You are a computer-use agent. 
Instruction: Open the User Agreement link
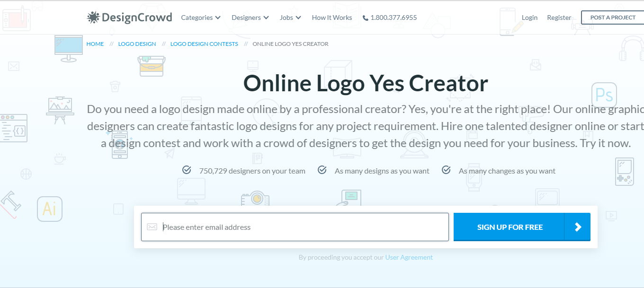[409, 257]
